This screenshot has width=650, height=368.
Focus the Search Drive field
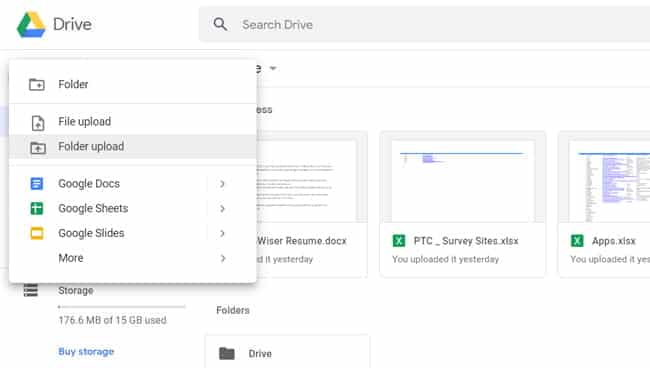pos(424,24)
